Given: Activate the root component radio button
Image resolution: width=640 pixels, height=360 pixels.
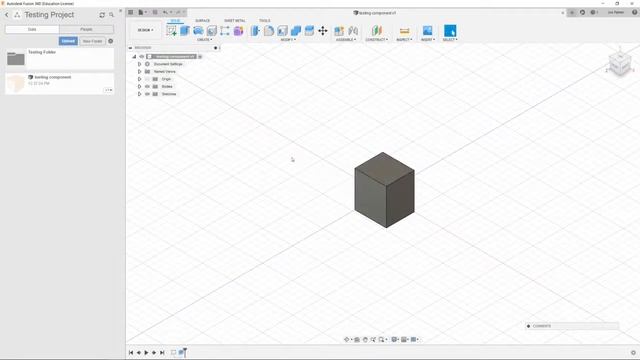Looking at the screenshot, I should pos(200,57).
